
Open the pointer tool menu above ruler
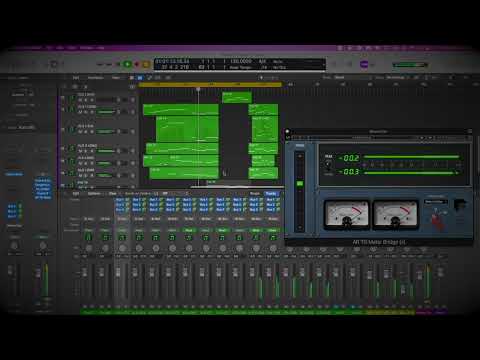tap(261, 78)
